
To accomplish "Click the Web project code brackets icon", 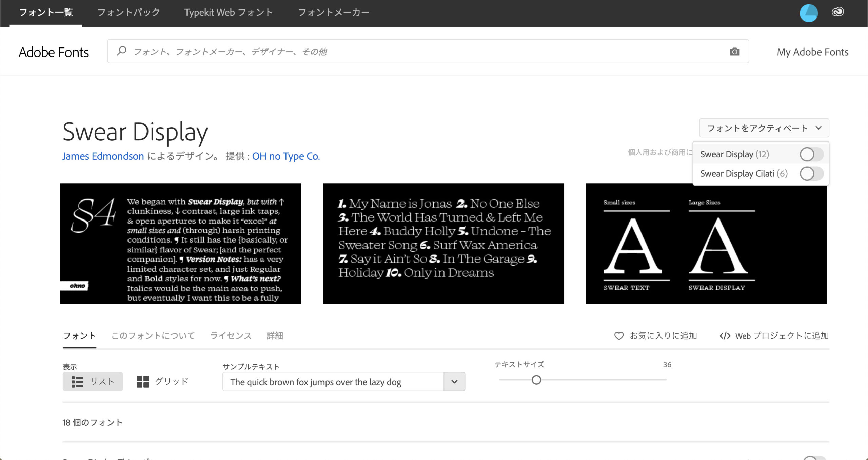I will (725, 336).
